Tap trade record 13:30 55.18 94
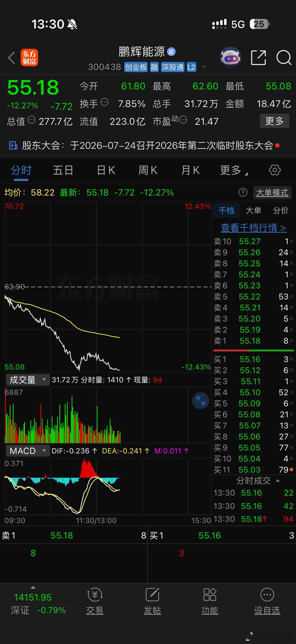Image resolution: width=296 pixels, height=644 pixels. 254,519
